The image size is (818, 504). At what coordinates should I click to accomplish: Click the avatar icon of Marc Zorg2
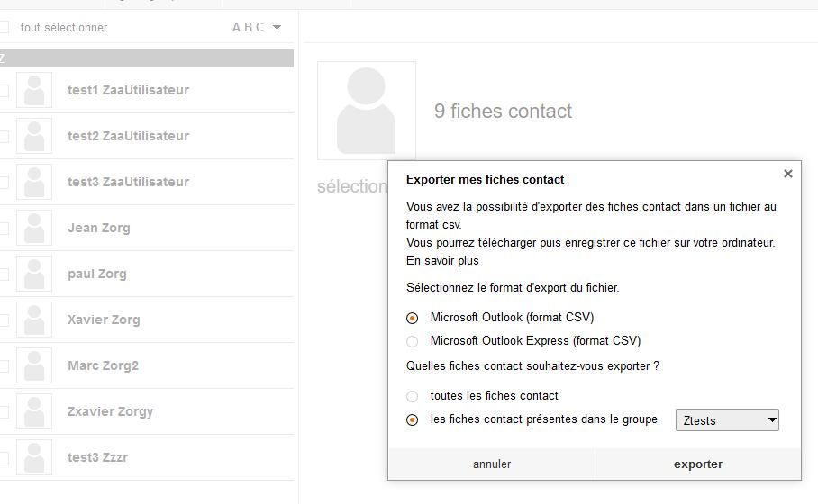(34, 366)
